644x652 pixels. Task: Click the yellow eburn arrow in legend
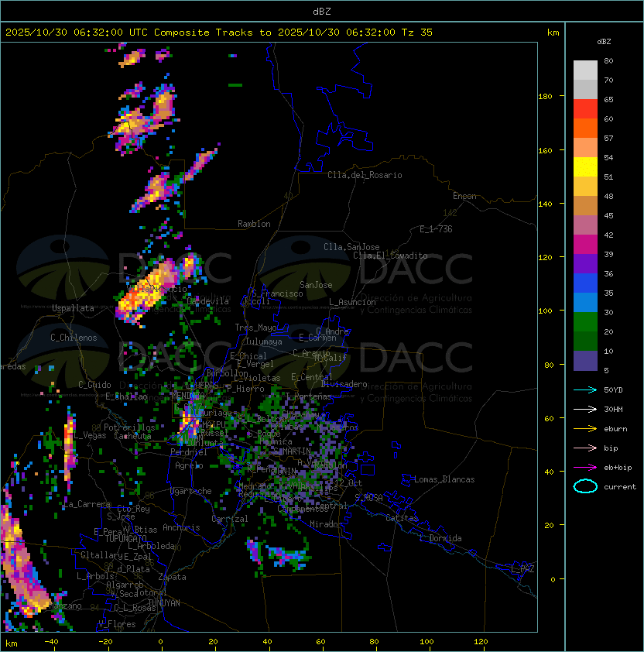click(x=585, y=429)
